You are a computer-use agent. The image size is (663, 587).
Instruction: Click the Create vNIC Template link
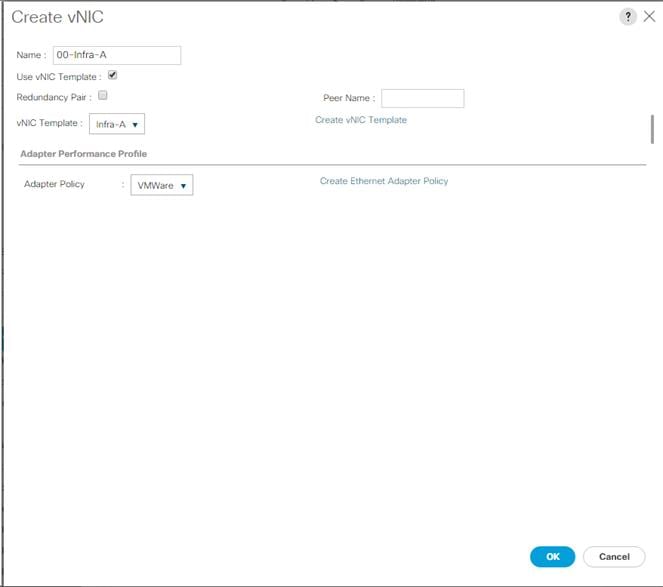pyautogui.click(x=361, y=120)
